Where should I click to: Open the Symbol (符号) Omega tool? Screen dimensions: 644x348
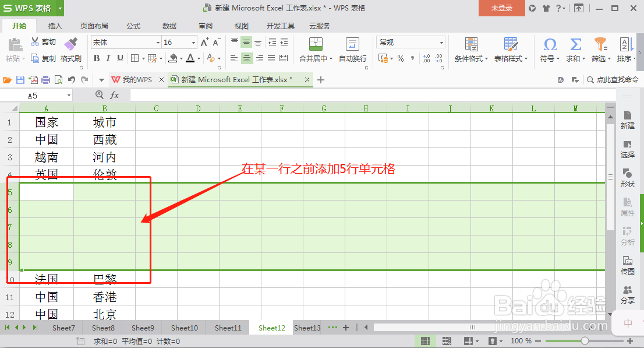[x=550, y=44]
